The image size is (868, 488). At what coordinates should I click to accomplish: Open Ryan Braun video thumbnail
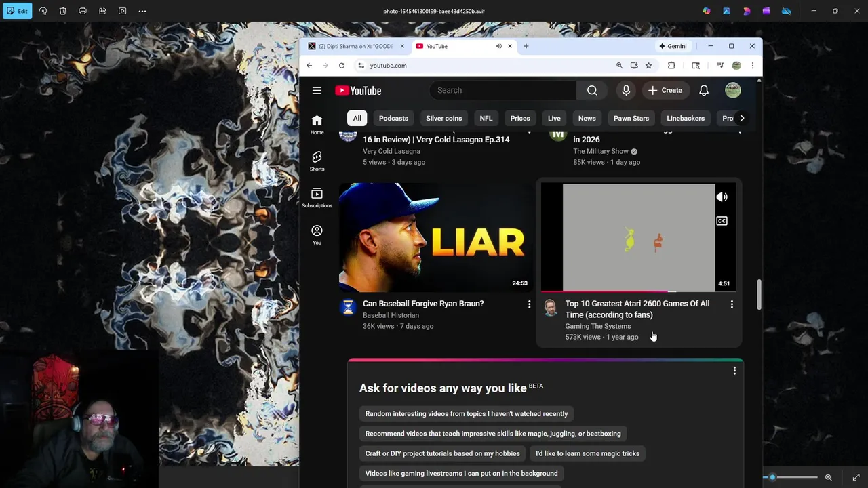(x=435, y=237)
